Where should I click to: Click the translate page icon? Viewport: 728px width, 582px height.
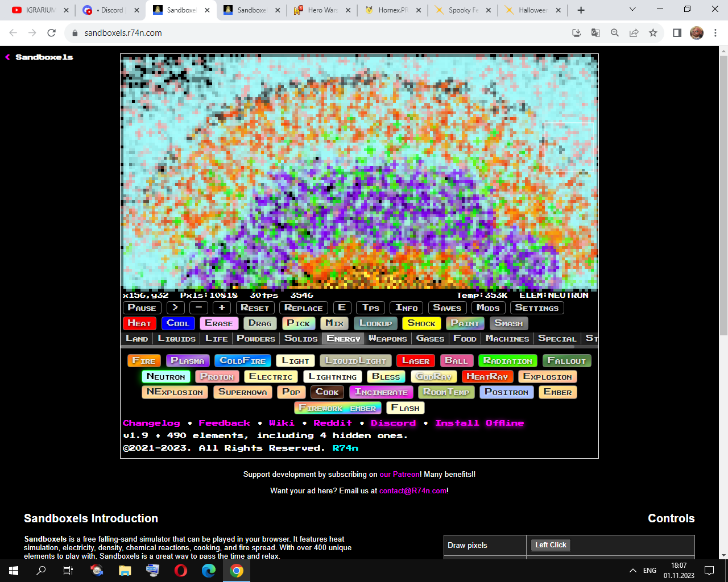[x=595, y=33]
